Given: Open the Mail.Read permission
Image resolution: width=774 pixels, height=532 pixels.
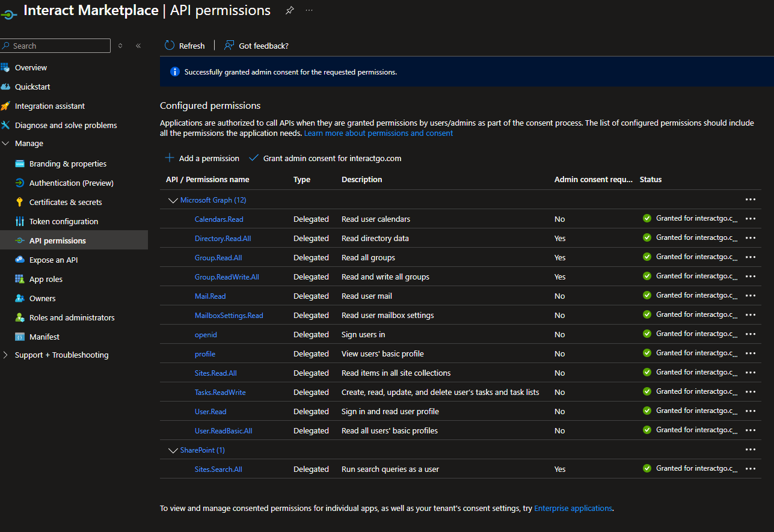Looking at the screenshot, I should pyautogui.click(x=210, y=296).
